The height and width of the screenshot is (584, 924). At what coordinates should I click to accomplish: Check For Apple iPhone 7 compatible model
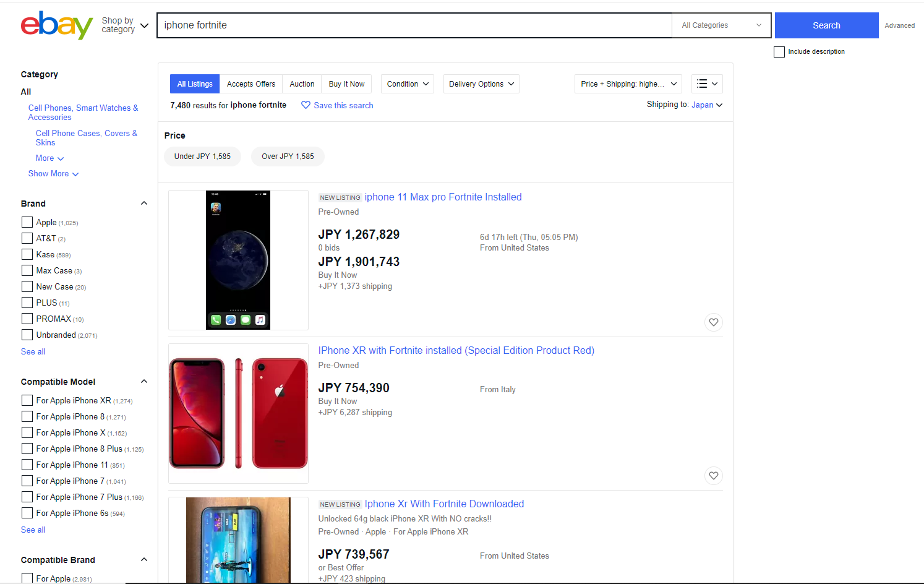pyautogui.click(x=27, y=481)
